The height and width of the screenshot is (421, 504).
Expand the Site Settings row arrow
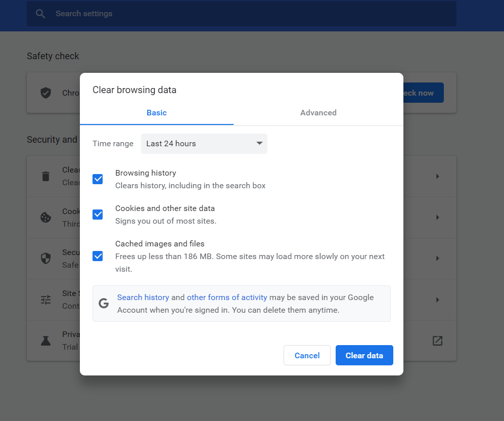coord(437,300)
